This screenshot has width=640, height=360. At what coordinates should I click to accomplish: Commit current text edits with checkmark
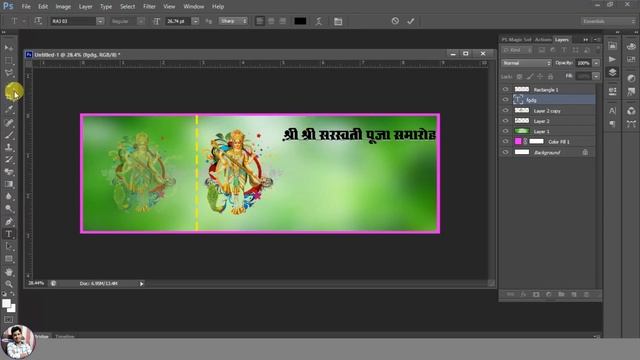click(x=411, y=21)
